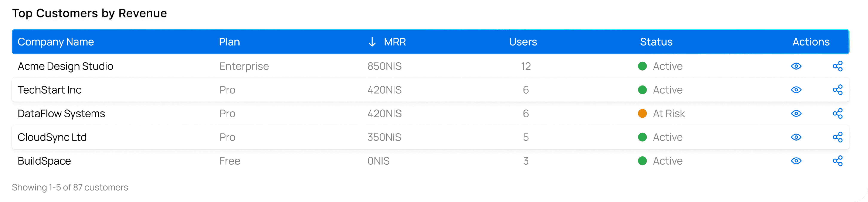868x202 pixels.
Task: Sort table by Plan column
Action: pyautogui.click(x=229, y=42)
